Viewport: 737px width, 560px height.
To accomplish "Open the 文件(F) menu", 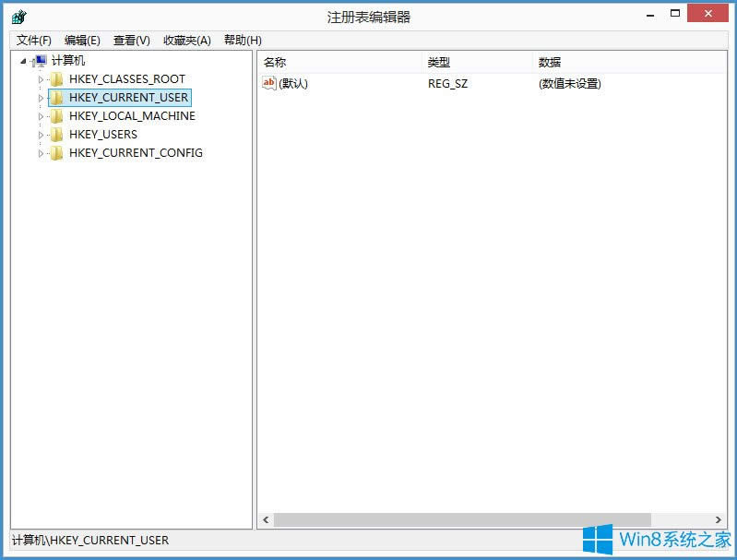I will coord(34,41).
